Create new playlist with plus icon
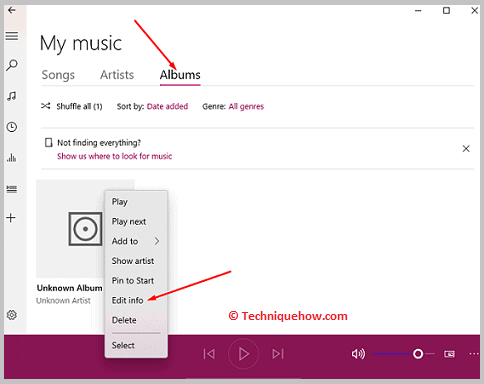The width and height of the screenshot is (484, 384). (11, 218)
